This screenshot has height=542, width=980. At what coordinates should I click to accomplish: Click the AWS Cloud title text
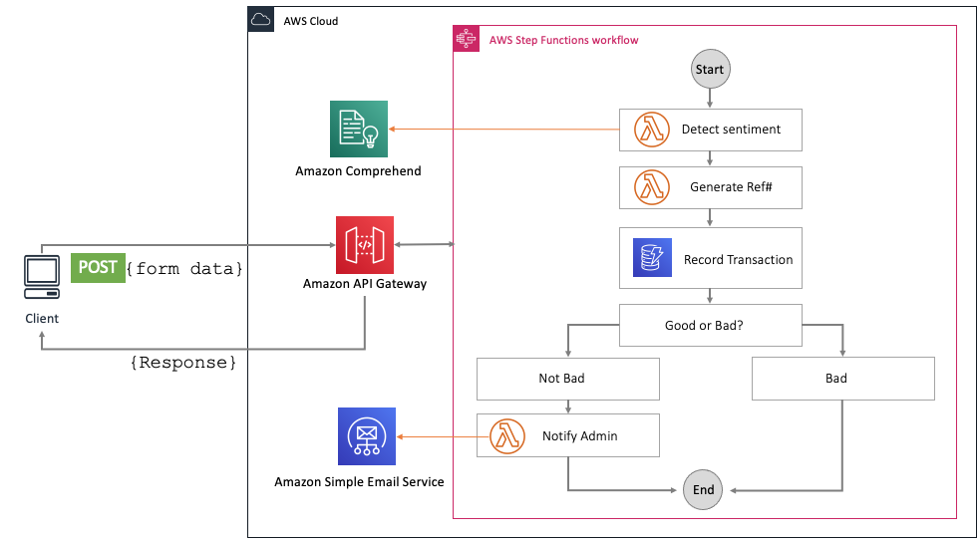(x=311, y=21)
